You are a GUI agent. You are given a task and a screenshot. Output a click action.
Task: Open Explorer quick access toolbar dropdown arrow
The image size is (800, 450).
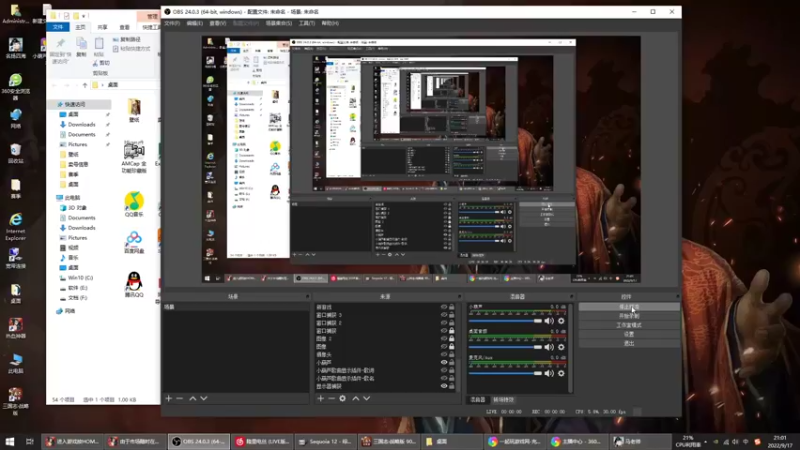click(x=84, y=16)
